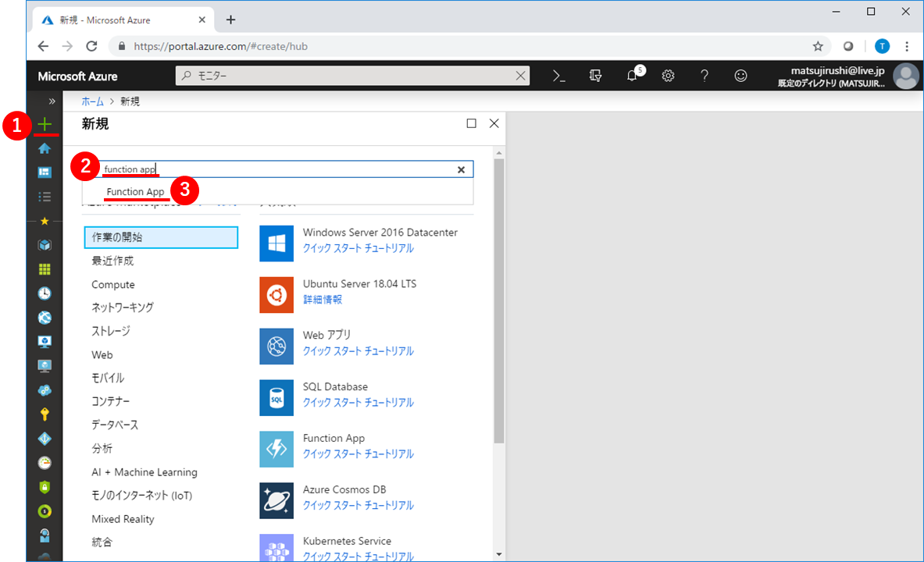Screen dimensions: 924x562
Task: Open the resource groups cube icon
Action: pos(45,245)
